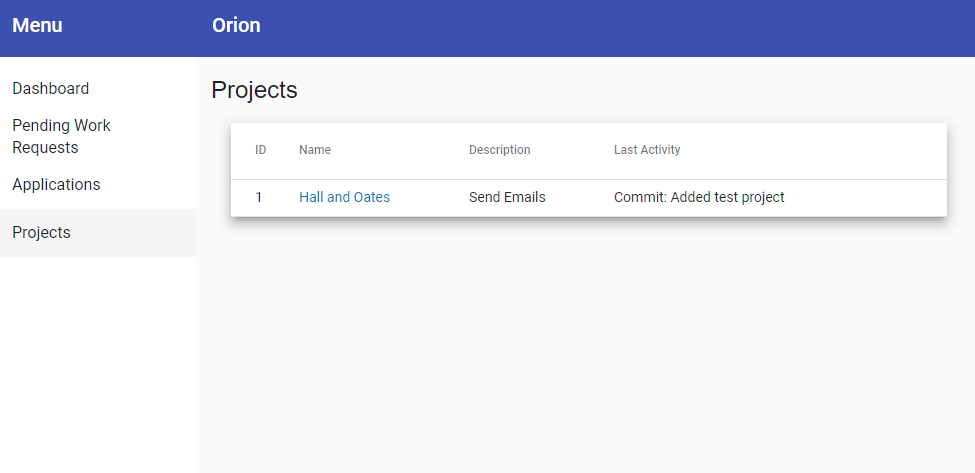This screenshot has width=975, height=473.
Task: Click the Name column header
Action: (x=315, y=150)
